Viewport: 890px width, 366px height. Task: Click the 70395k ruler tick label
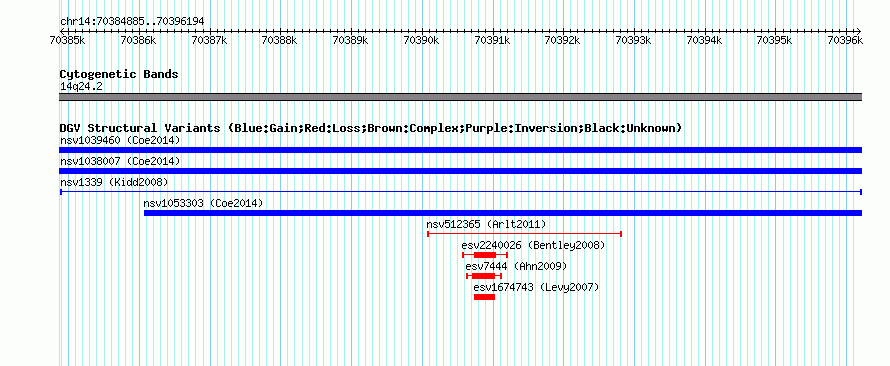tap(775, 40)
